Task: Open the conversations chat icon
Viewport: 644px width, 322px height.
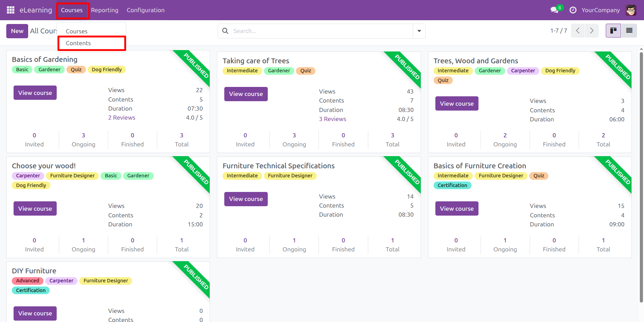Action: point(554,10)
